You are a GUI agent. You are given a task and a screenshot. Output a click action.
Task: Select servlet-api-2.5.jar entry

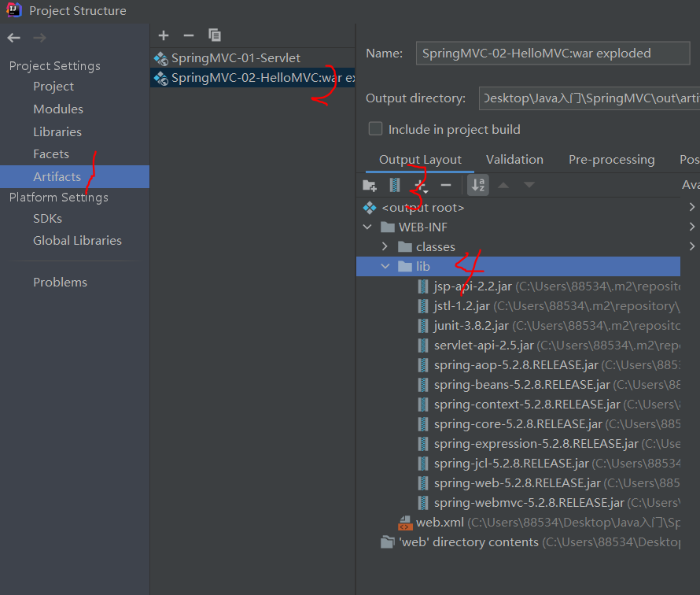click(518, 345)
